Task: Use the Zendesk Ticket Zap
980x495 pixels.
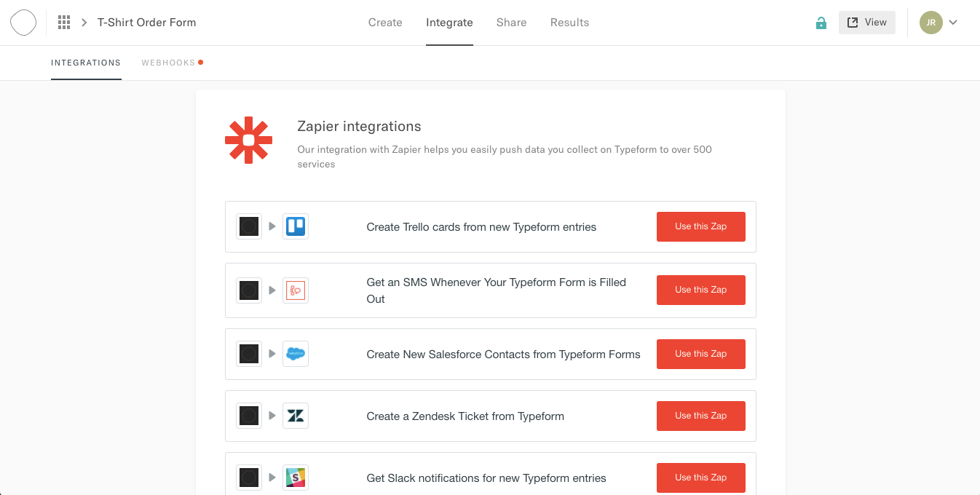Action: (700, 416)
